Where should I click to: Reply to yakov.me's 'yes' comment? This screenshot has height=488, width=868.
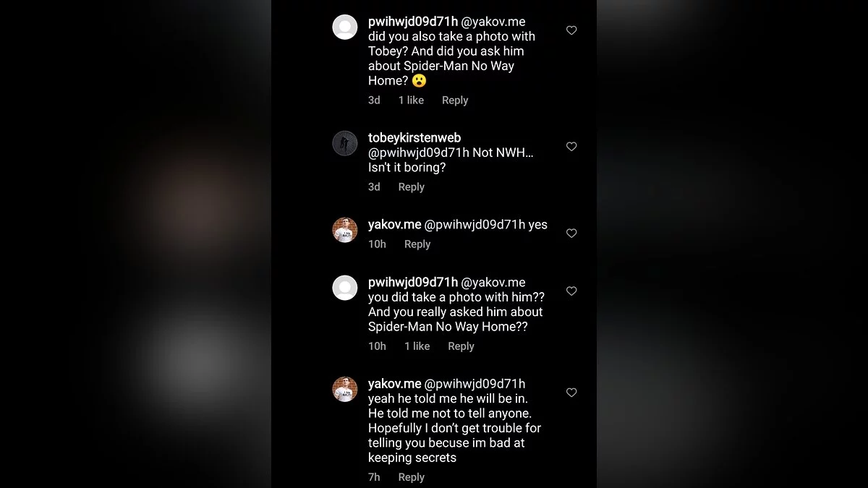417,244
